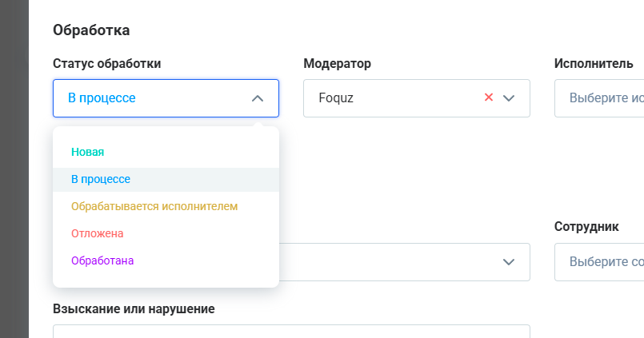Set status to Отложена
The image size is (644, 338).
[x=98, y=233]
